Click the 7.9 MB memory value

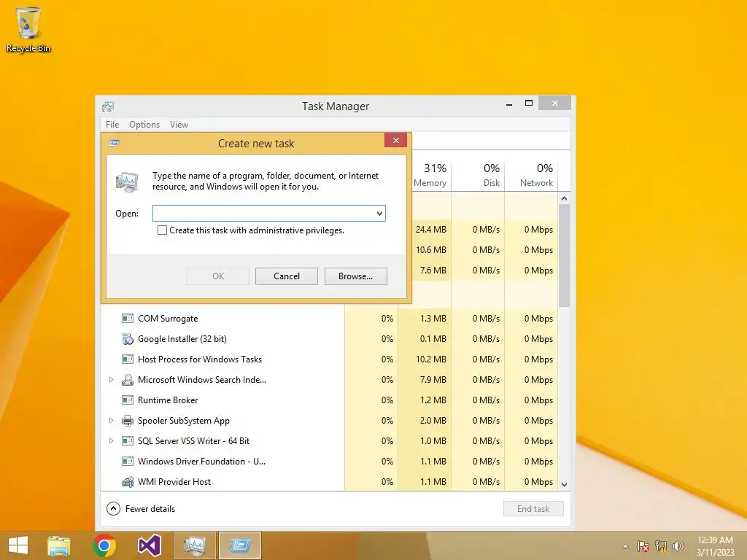click(433, 380)
